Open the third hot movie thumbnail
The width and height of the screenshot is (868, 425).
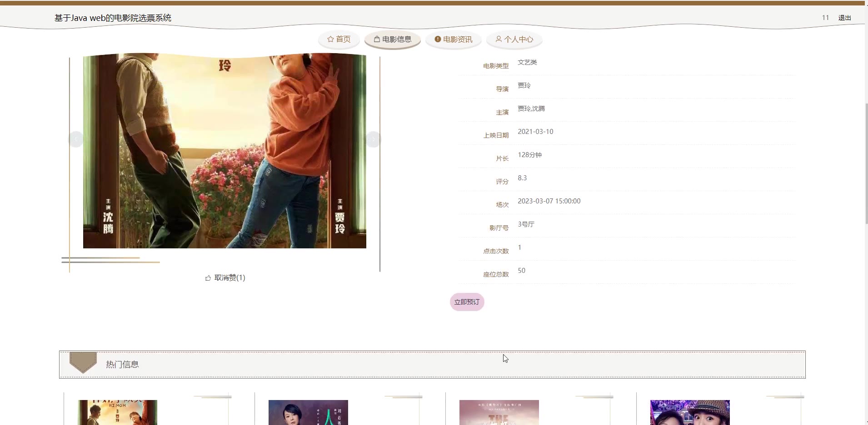coord(499,412)
